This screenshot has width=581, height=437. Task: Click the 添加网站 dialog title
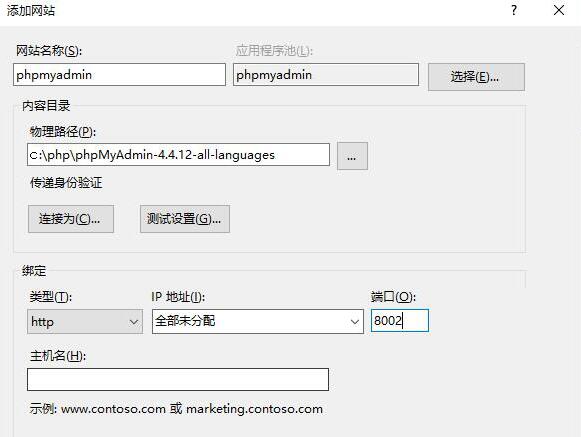click(x=31, y=10)
